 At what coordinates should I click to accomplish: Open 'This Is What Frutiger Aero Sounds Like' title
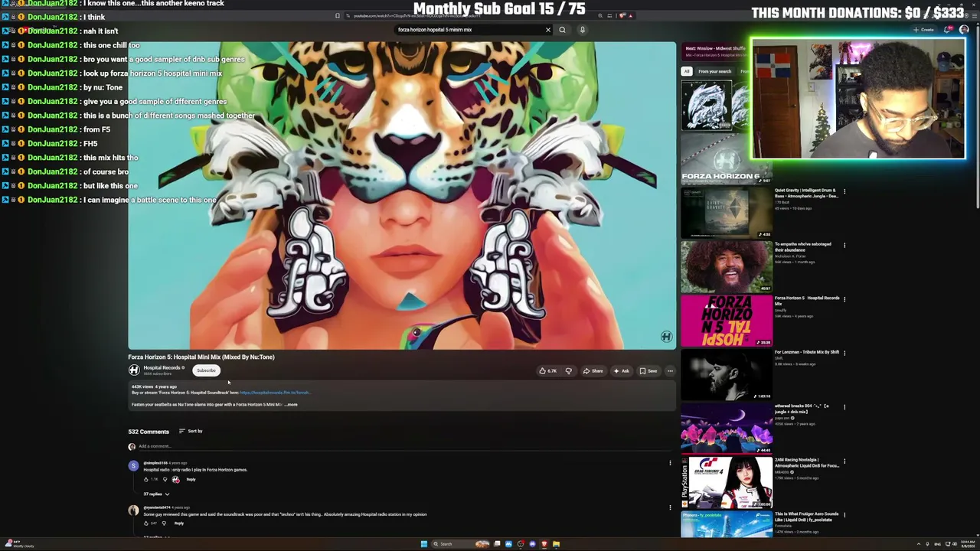coord(806,517)
